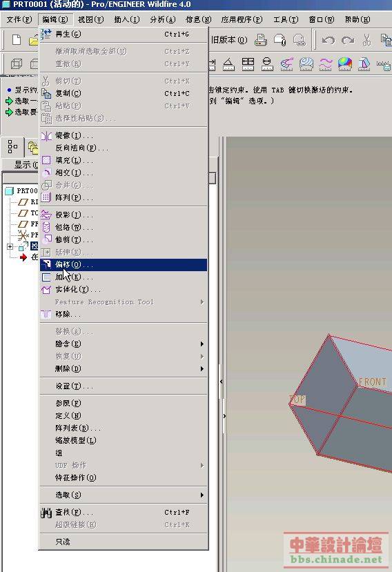
Task: Open the 插入(I) menu in menu bar
Action: pos(127,19)
